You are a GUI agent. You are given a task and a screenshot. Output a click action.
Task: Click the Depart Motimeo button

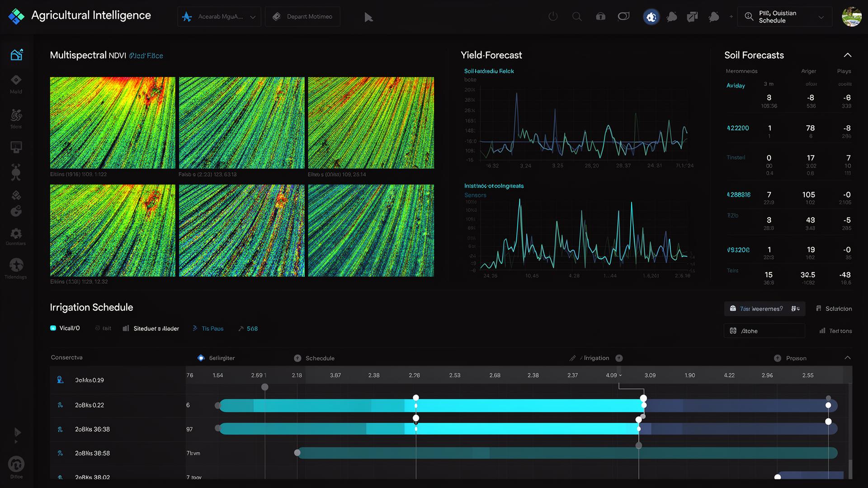coord(302,17)
